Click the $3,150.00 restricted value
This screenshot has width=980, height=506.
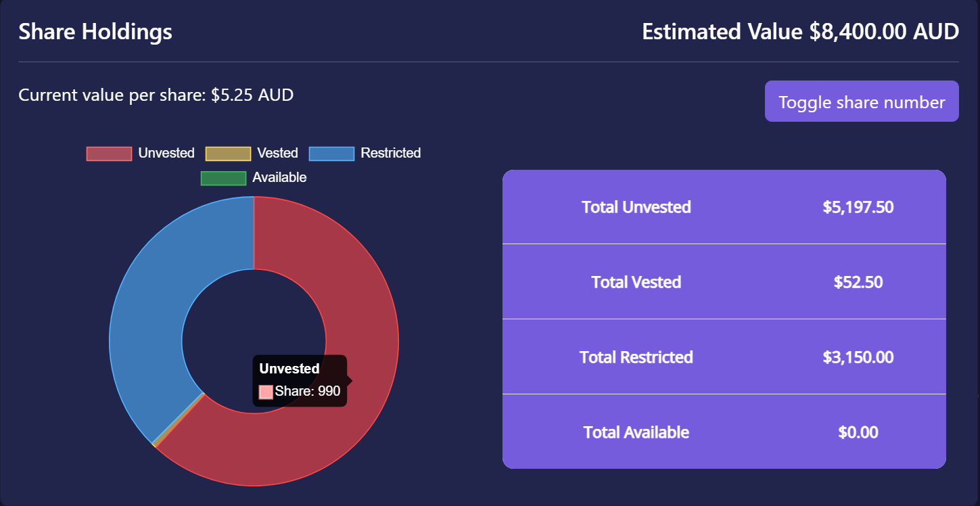[x=858, y=357]
